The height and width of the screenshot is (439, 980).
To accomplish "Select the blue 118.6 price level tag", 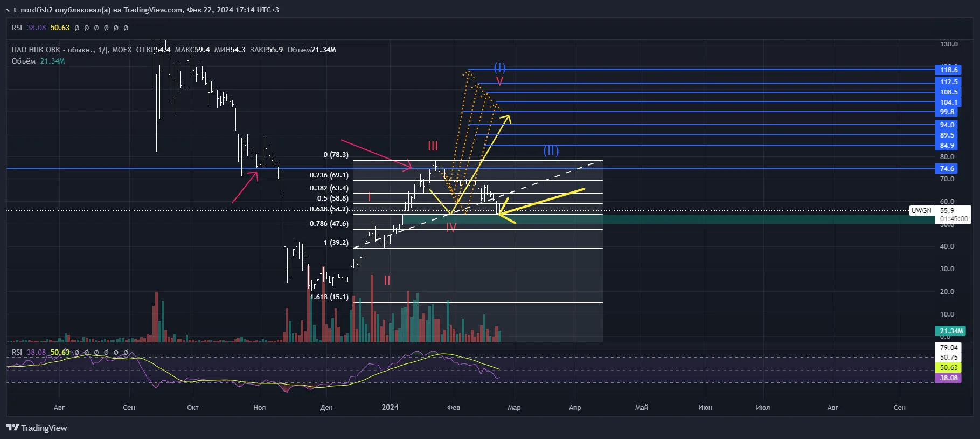I will (949, 70).
